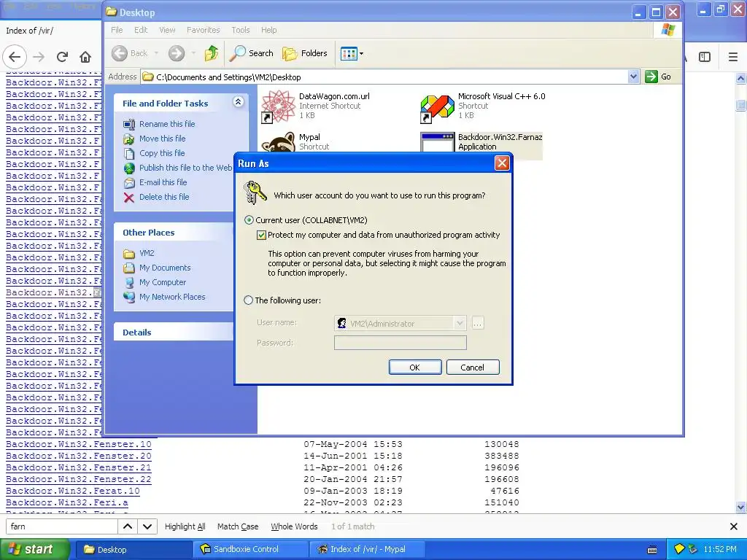Viewport: 747px width, 560px height.
Task: Toggle the Mypal sidebar icon
Action: (705, 57)
